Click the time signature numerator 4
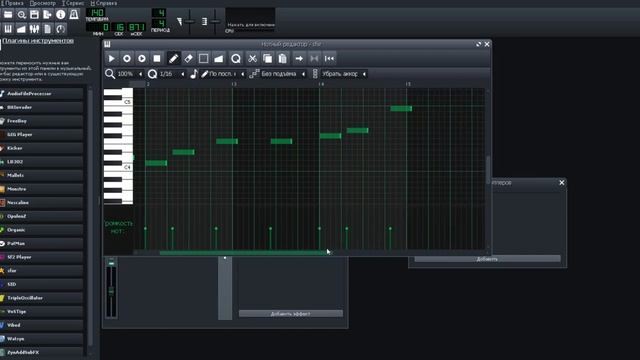Image resolution: width=640 pixels, height=360 pixels. 159,13
